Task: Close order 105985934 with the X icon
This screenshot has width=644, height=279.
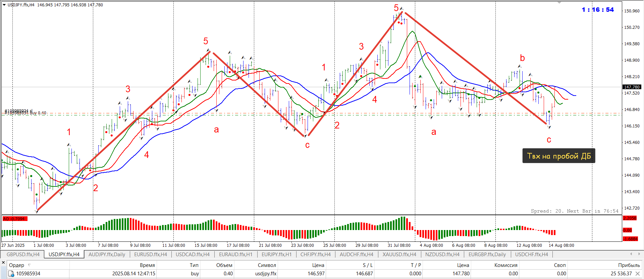Action: pos(637,274)
